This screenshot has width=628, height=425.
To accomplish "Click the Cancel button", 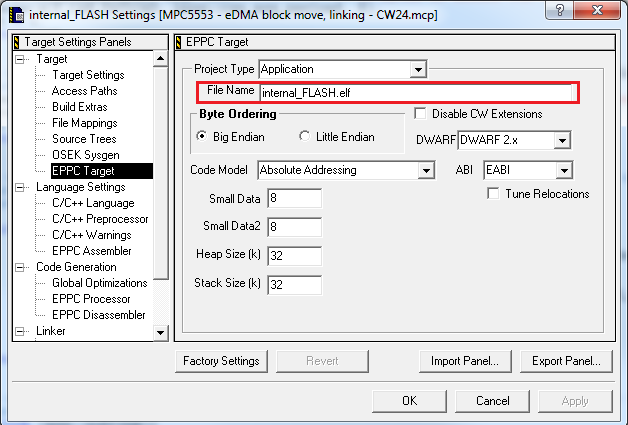I will point(492,401).
